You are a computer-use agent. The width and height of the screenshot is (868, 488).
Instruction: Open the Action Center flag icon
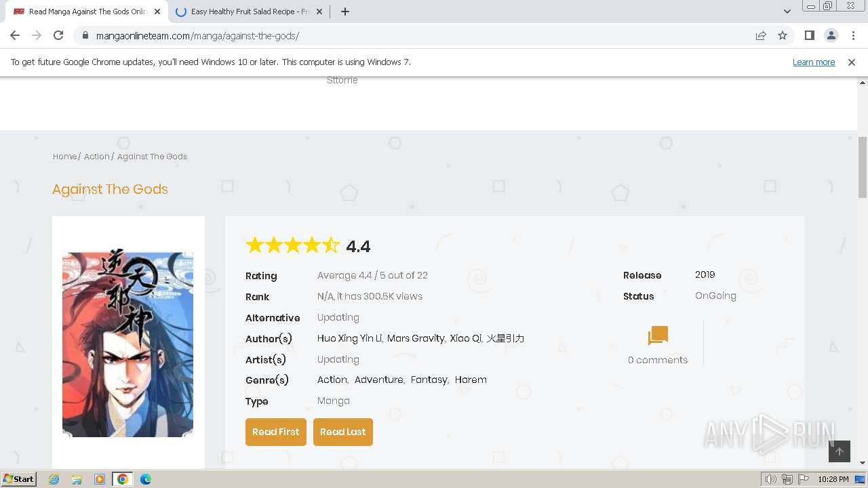tap(804, 479)
